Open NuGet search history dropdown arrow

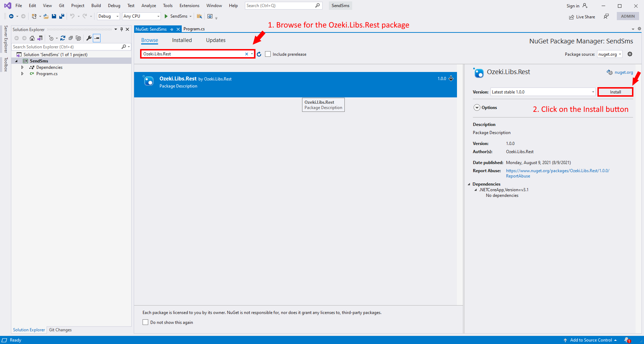[252, 54]
